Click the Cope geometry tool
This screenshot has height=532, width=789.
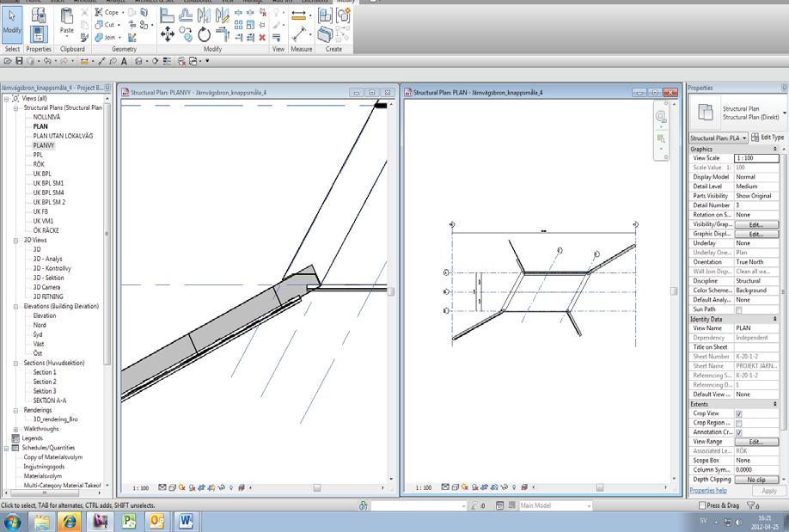(107, 12)
